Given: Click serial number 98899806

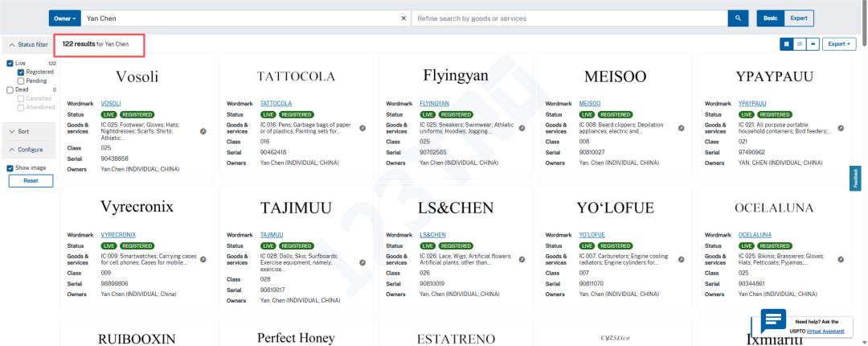Looking at the screenshot, I should (115, 283).
